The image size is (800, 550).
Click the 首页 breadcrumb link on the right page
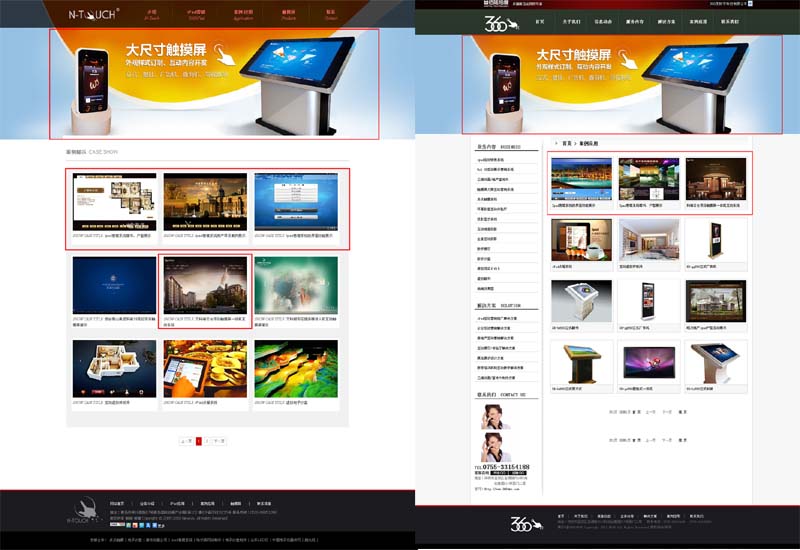[567, 143]
